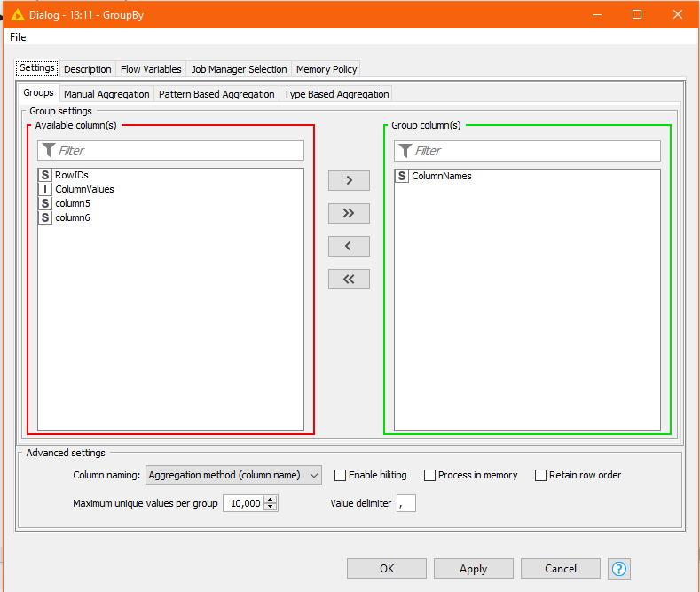The width and height of the screenshot is (700, 592).
Task: Minimize the GroupBy dialog window
Action: (597, 14)
